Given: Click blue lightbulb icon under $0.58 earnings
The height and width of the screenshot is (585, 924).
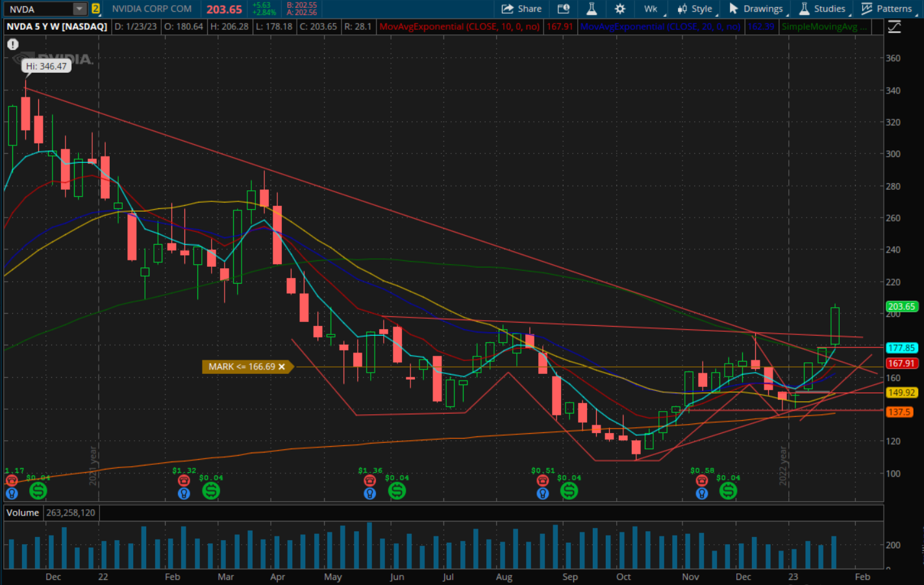Looking at the screenshot, I should pyautogui.click(x=702, y=493).
